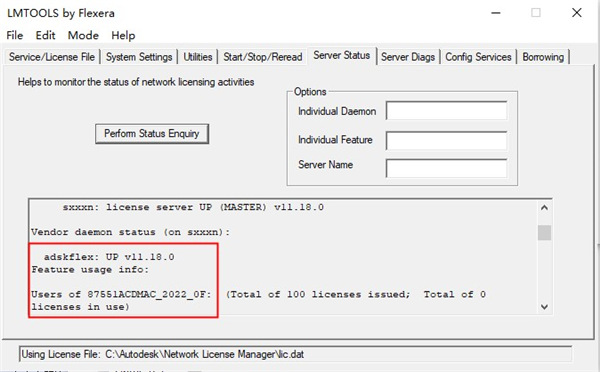The height and width of the screenshot is (372, 600).
Task: Minimize the LMTOOLS window
Action: pyautogui.click(x=496, y=13)
